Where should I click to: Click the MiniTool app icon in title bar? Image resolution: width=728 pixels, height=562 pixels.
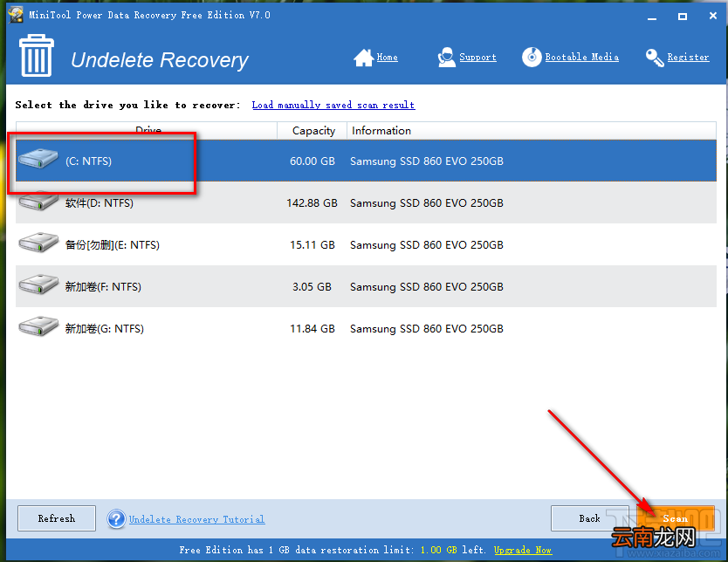(16, 15)
